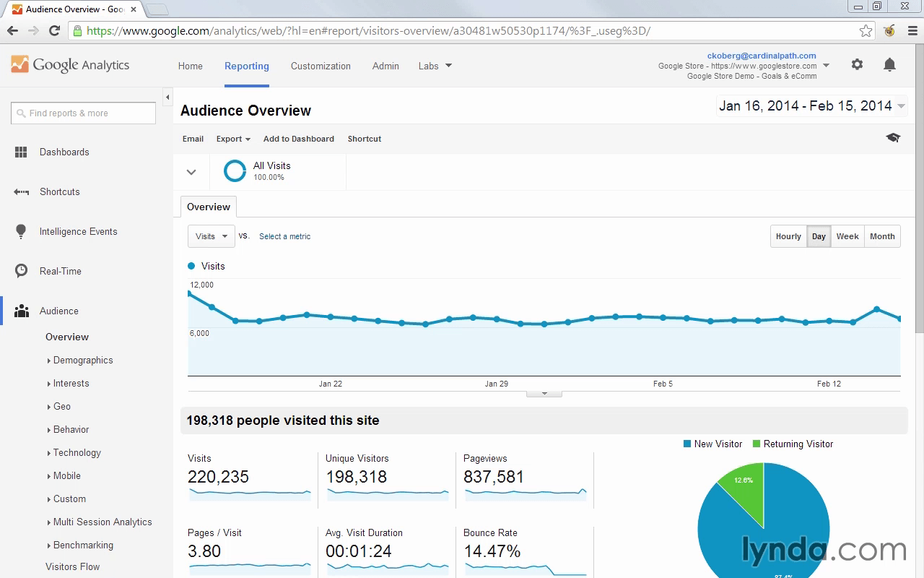Open the Real-Time clock icon

pos(22,271)
